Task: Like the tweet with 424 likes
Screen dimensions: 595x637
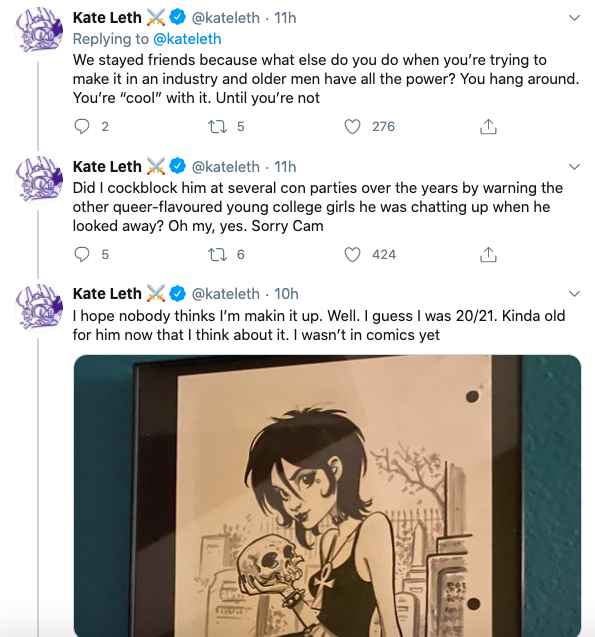Action: [352, 255]
